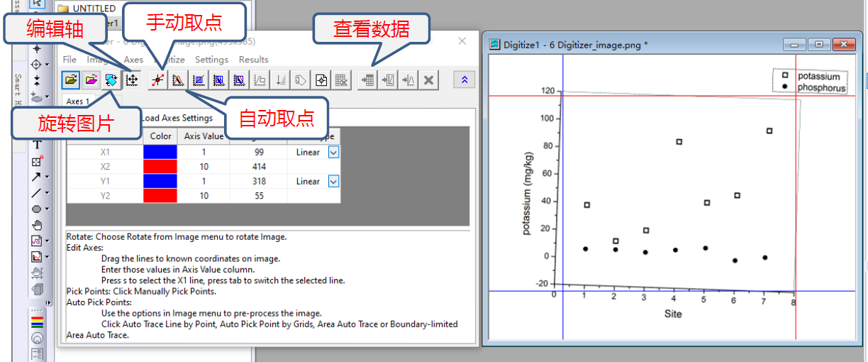Open the Results menu
This screenshot has width=868, height=362.
click(253, 60)
